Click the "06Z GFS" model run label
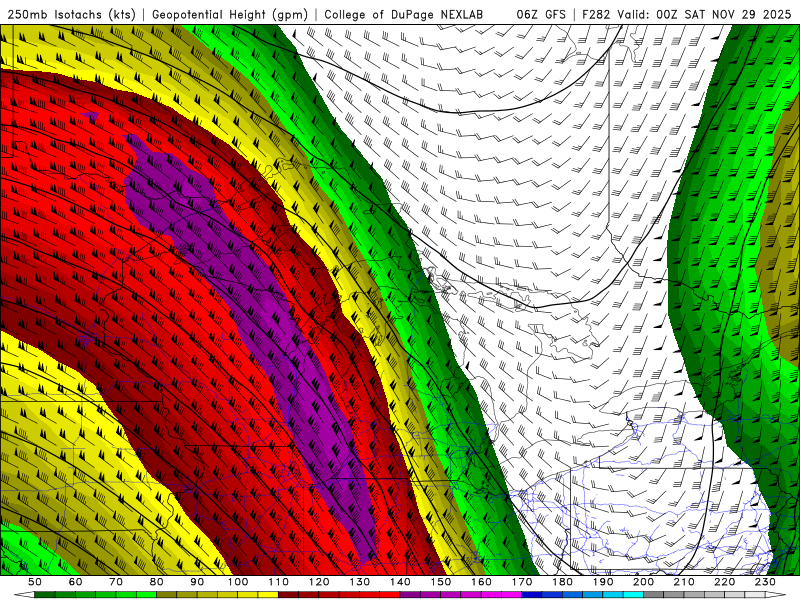 (x=541, y=15)
